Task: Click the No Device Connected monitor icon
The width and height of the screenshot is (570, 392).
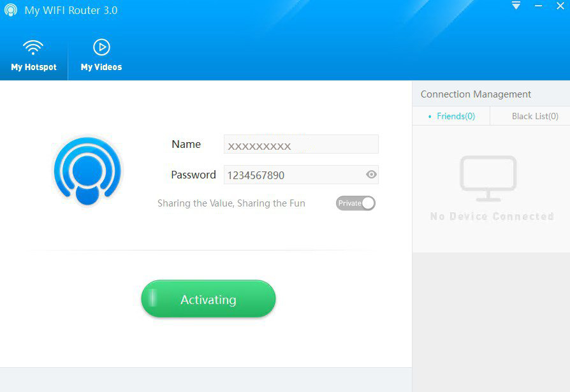Action: (x=488, y=178)
